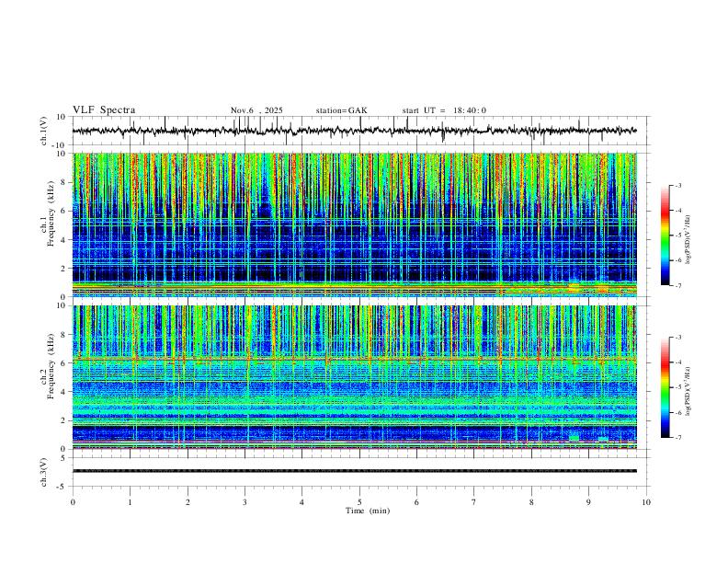This screenshot has height=563, width=728.
Task: Click the time axis tick label '0'
Action: point(73,502)
